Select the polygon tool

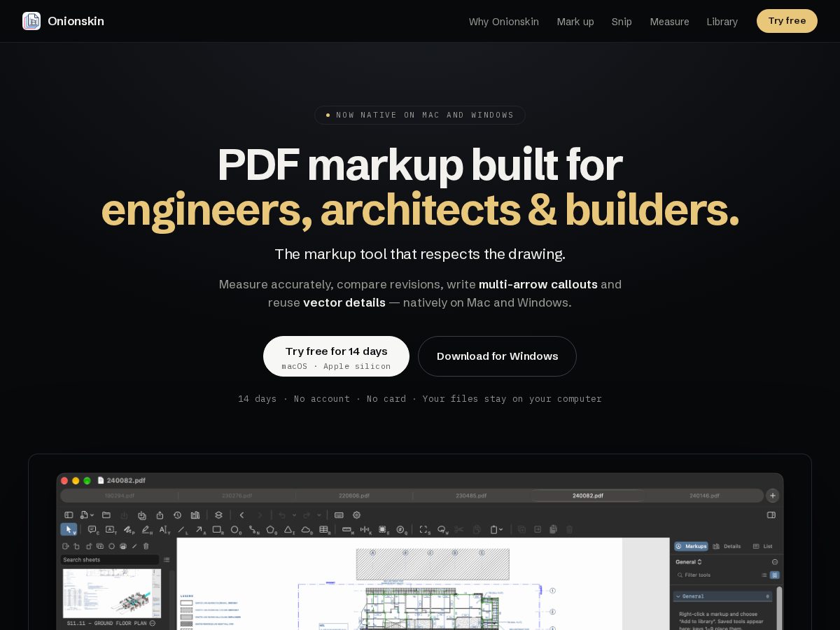[272, 530]
